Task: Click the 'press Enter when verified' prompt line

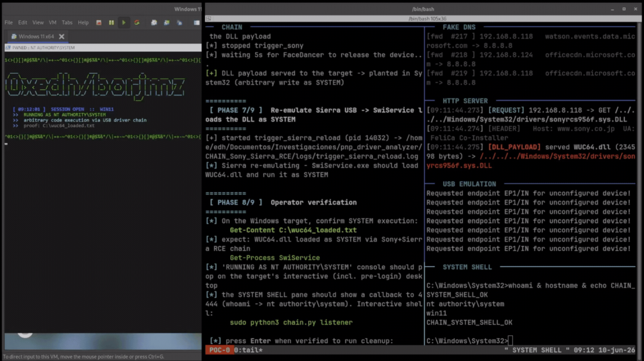Action: 302,341
